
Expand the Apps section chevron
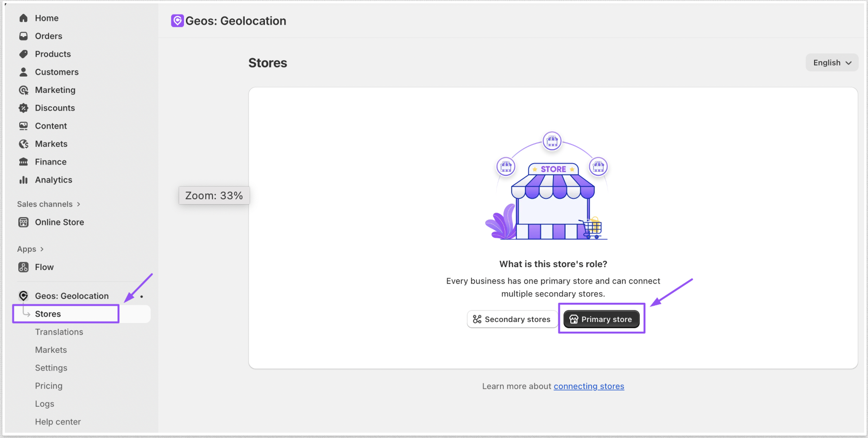click(x=42, y=249)
